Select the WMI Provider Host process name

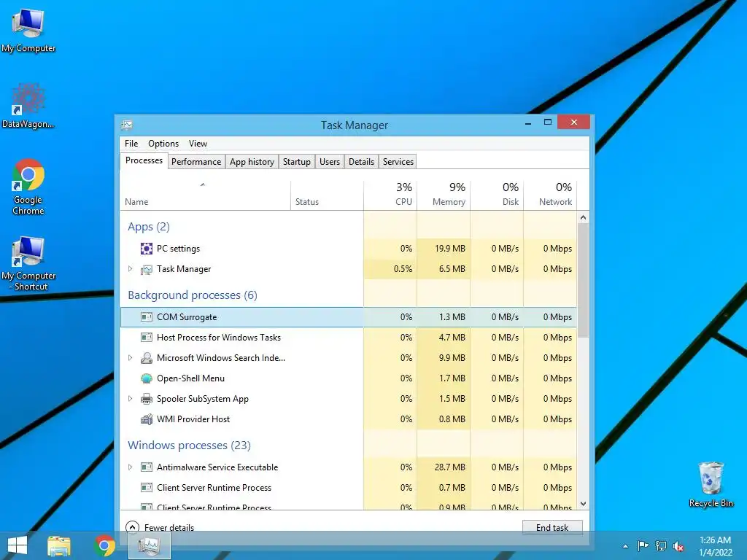click(x=193, y=419)
